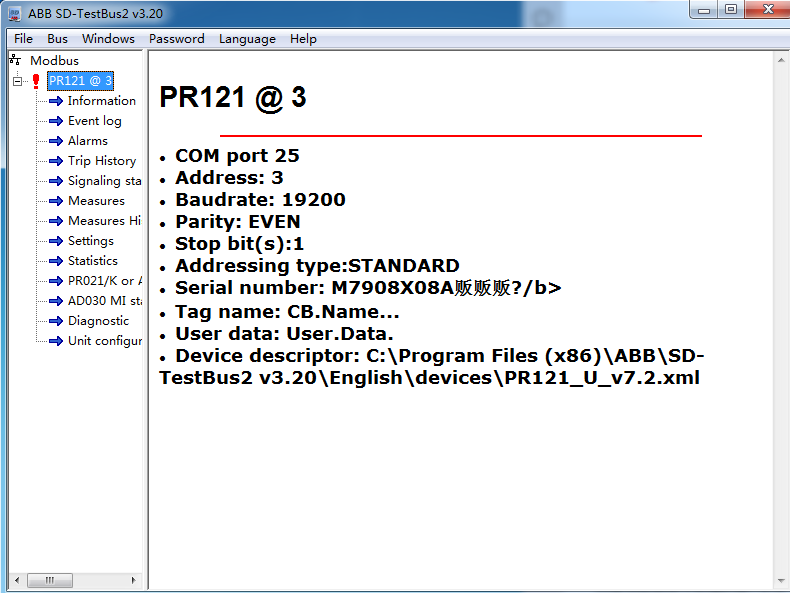Click the tree panel horizontal scrollbar thumb
This screenshot has width=790, height=593.
50,580
